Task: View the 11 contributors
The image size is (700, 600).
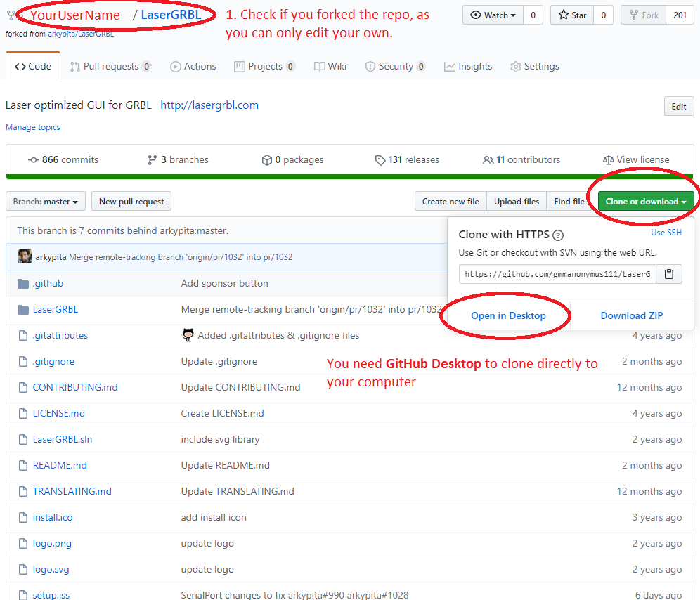Action: 521,159
